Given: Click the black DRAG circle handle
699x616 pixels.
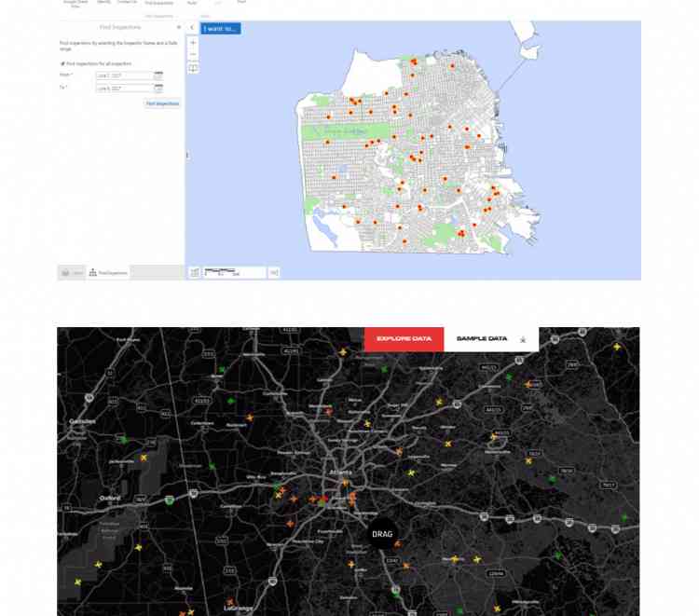Looking at the screenshot, I should pyautogui.click(x=382, y=534).
